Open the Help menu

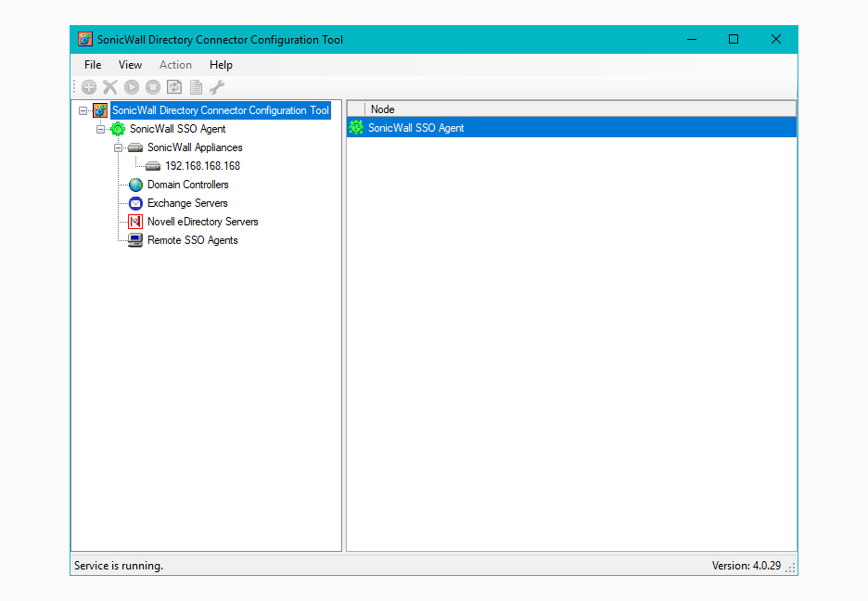pos(221,65)
